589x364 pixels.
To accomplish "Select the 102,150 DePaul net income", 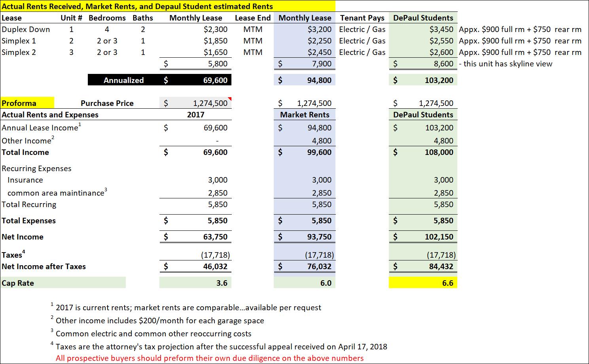I will [439, 237].
